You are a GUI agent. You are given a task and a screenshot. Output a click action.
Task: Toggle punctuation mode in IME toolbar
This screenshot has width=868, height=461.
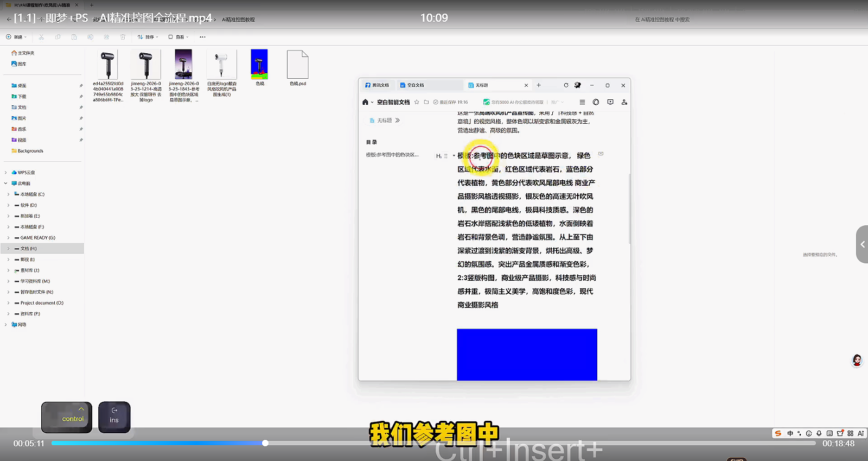pos(799,433)
